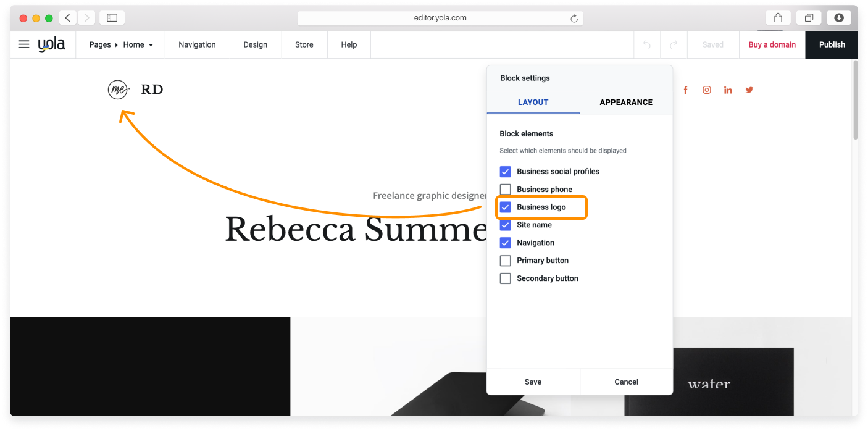Click the Publish button
This screenshot has height=431, width=868.
832,44
